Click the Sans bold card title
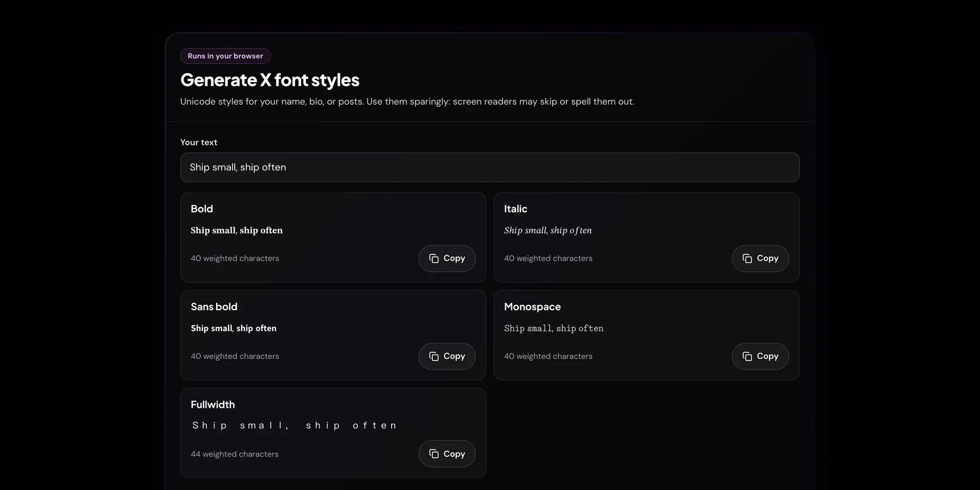This screenshot has height=490, width=980. [x=214, y=307]
